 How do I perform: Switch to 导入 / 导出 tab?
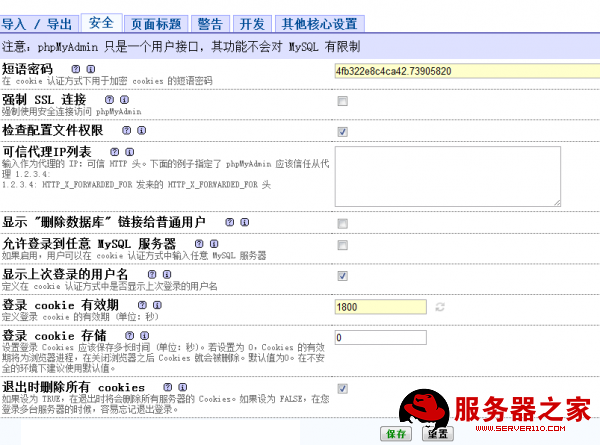pos(39,24)
